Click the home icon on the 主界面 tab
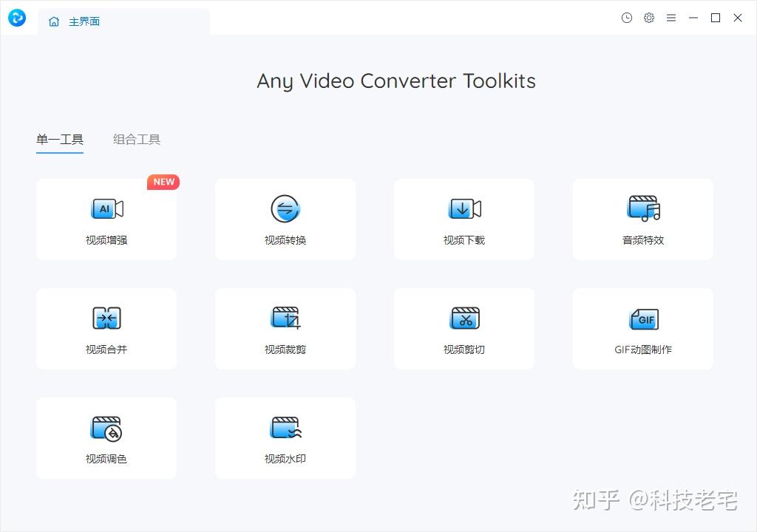Screen dimensions: 757x532 pyautogui.click(x=52, y=21)
